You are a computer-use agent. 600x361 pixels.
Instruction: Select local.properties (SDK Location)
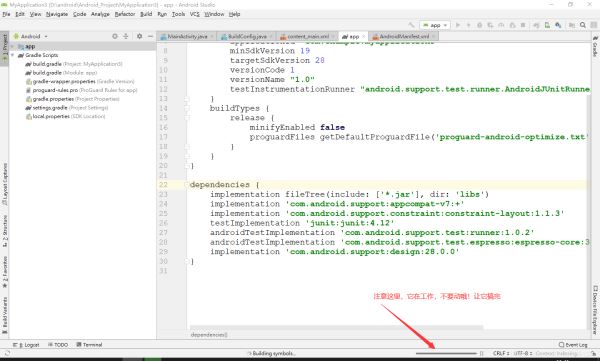(x=65, y=116)
